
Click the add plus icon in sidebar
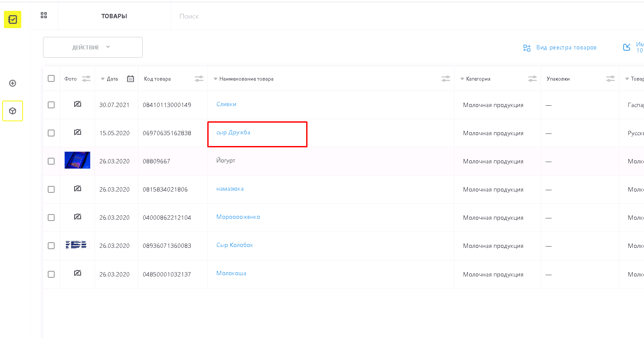coord(13,83)
